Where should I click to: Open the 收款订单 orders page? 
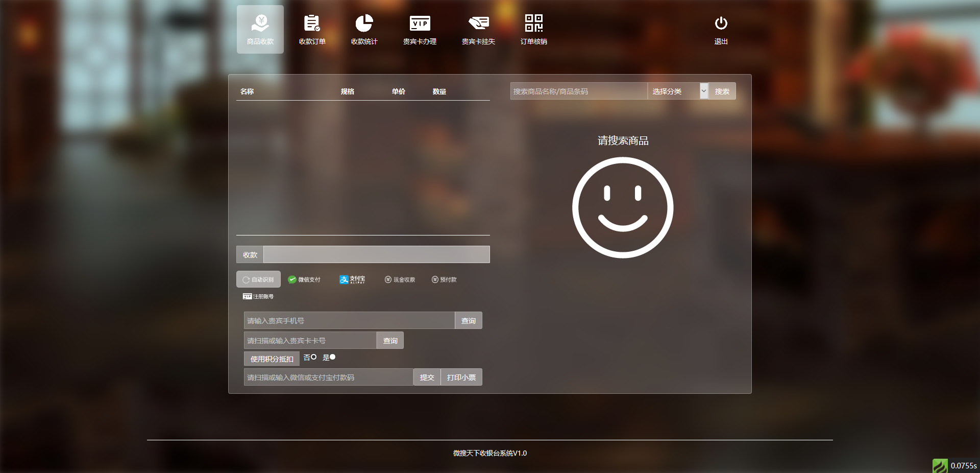click(x=312, y=30)
